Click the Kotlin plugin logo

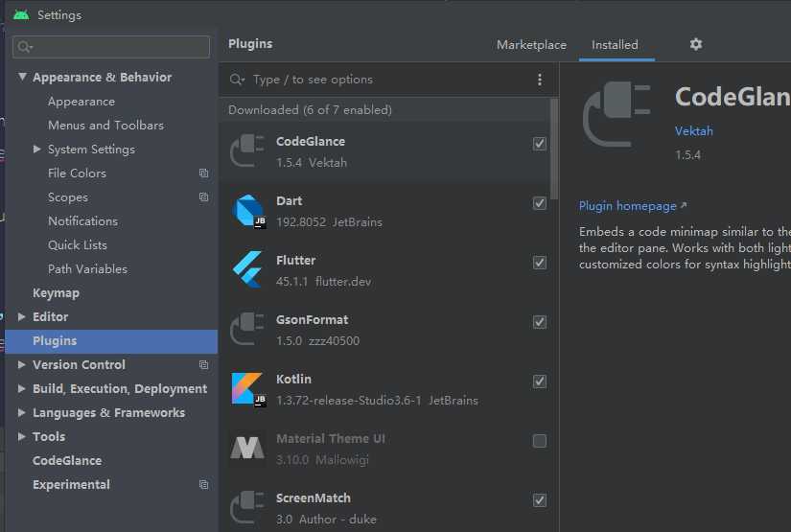pos(248,389)
